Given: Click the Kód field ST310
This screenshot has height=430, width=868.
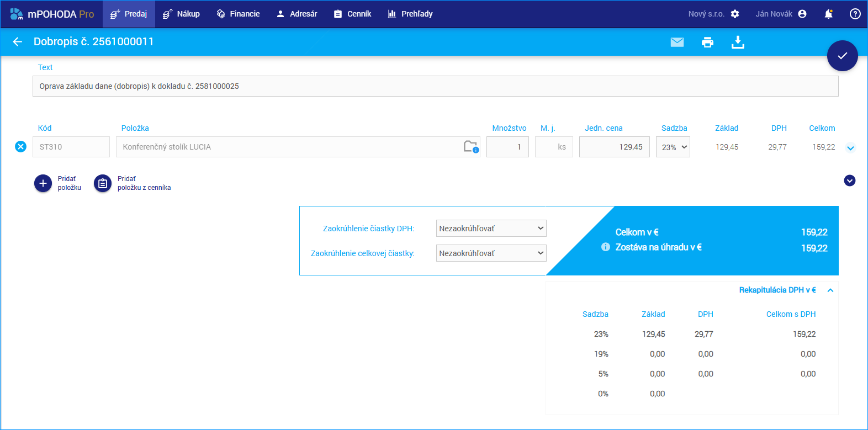Looking at the screenshot, I should [71, 147].
